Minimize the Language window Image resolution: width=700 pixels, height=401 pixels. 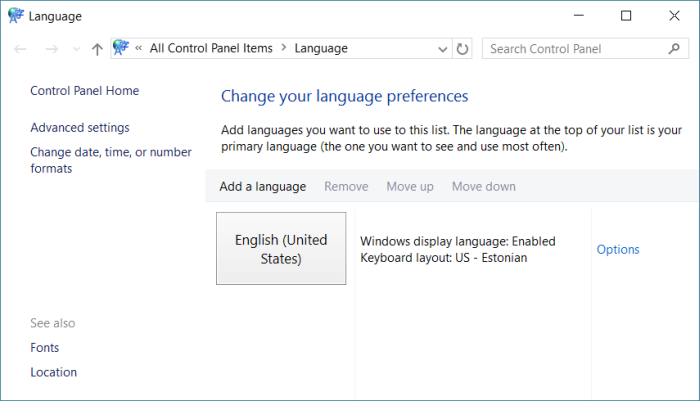coord(579,16)
